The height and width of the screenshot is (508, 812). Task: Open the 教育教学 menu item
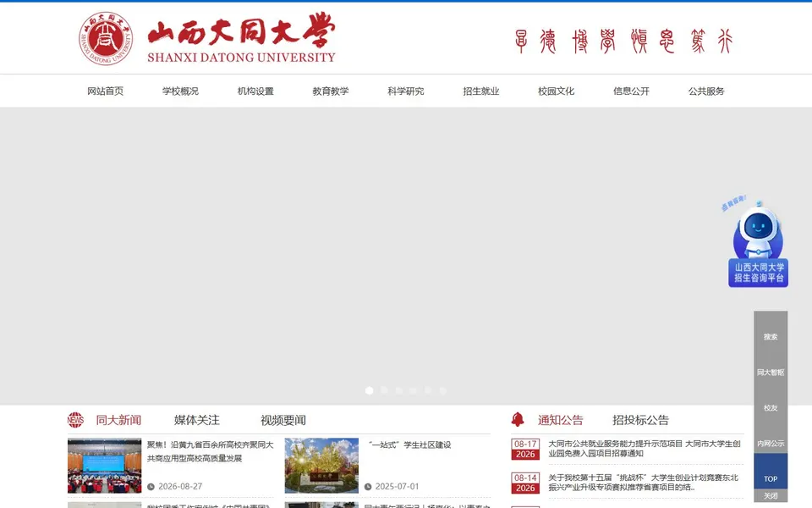(x=331, y=91)
